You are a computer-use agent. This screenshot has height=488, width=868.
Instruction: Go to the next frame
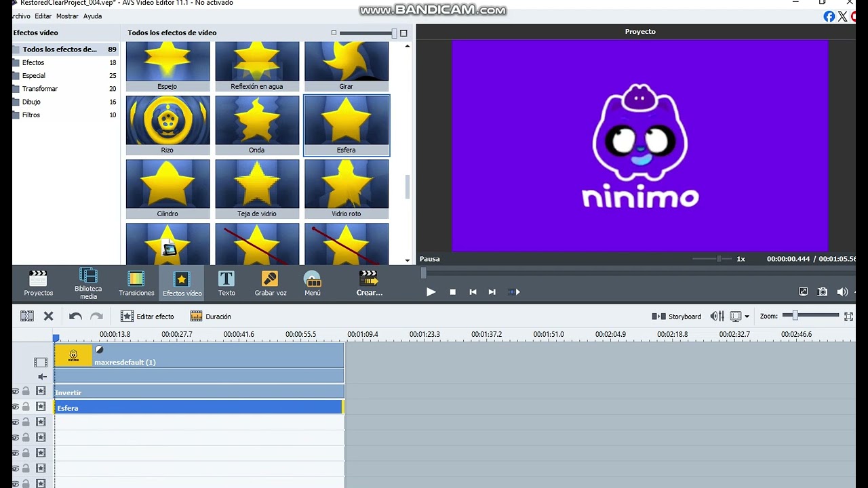point(492,292)
